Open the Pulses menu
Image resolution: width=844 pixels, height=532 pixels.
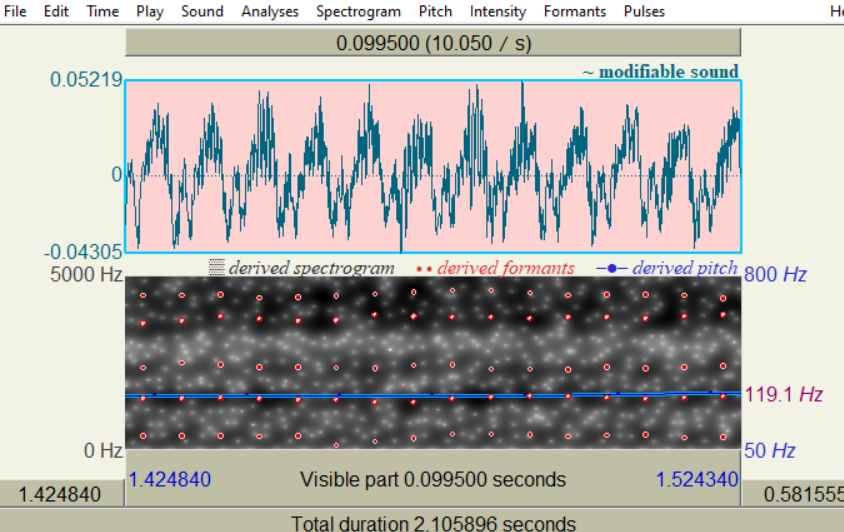644,11
